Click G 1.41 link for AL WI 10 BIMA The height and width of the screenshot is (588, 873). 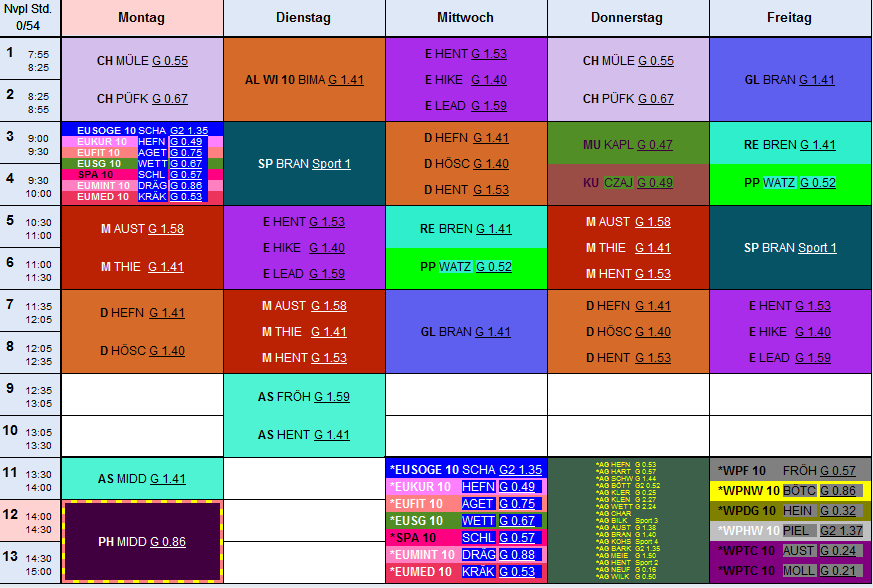345,80
